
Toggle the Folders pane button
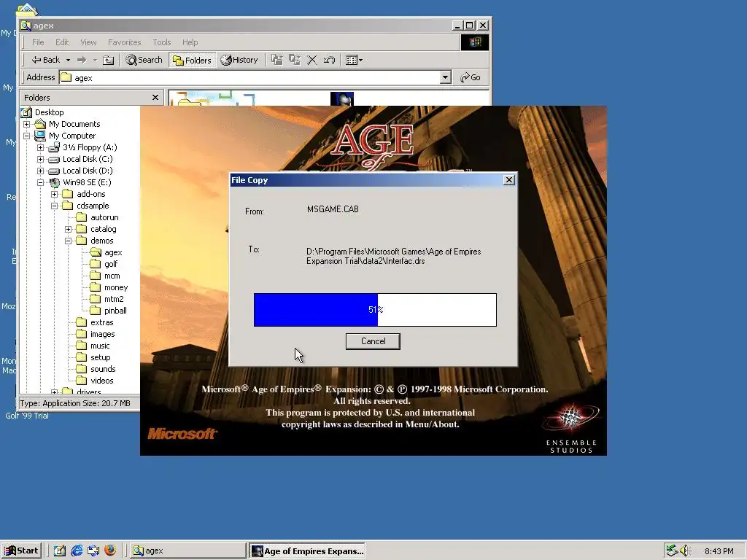pyautogui.click(x=192, y=60)
